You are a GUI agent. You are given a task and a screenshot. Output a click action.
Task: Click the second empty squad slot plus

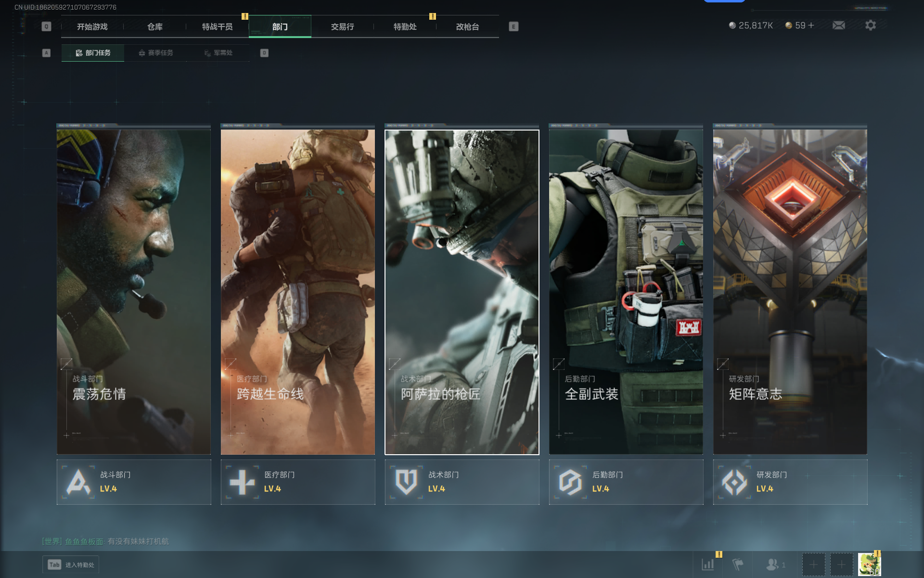(x=841, y=564)
